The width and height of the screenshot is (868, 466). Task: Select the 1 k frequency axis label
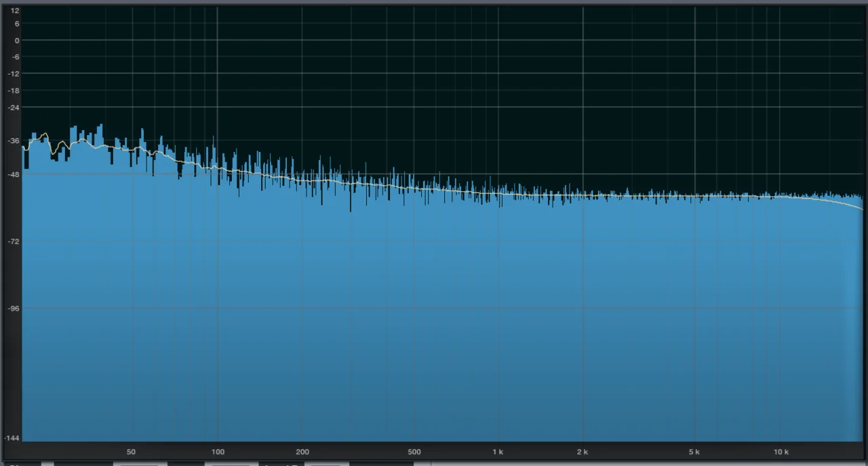pos(498,451)
